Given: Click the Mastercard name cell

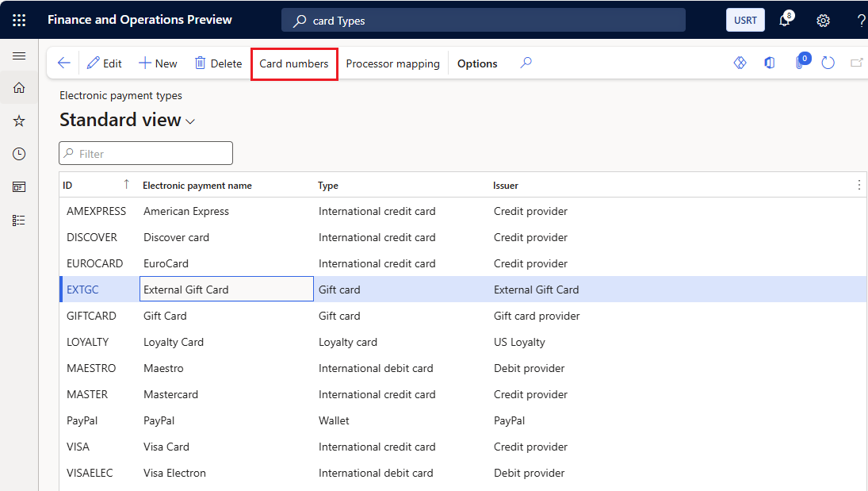Looking at the screenshot, I should tap(170, 394).
